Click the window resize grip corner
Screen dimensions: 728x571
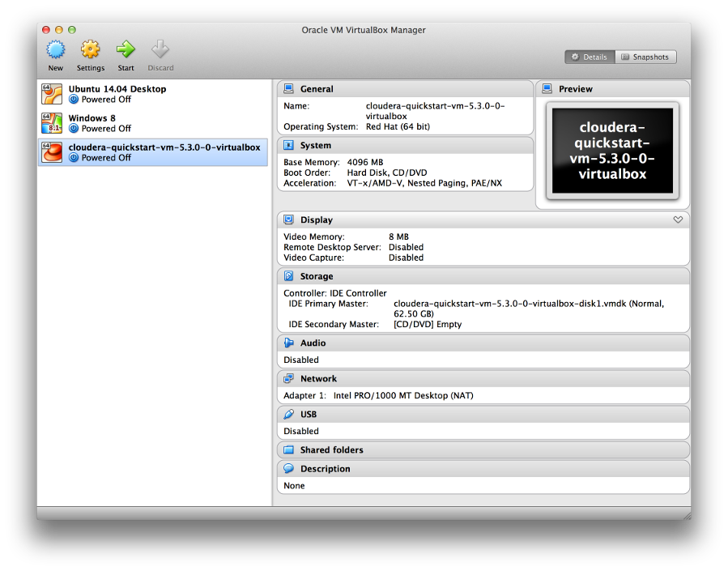click(687, 515)
